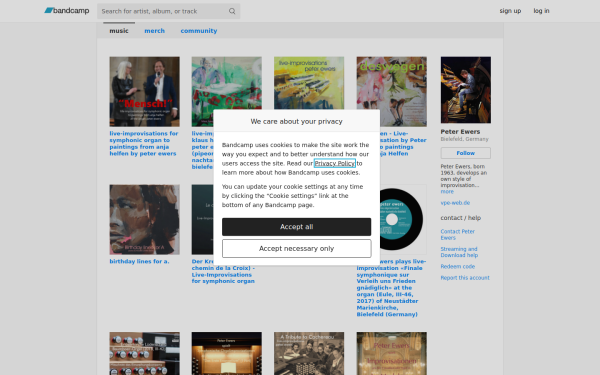Viewport: 600px width, 375px height.
Task: Open the birthday lines for a. title link
Action: (x=139, y=261)
